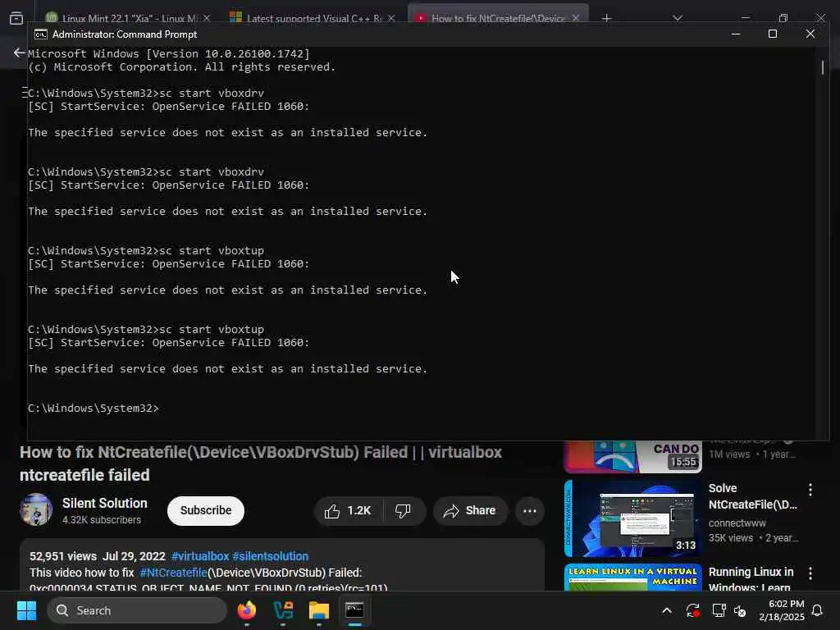Expand the browser tab list chevron
The image size is (840, 630).
(678, 18)
